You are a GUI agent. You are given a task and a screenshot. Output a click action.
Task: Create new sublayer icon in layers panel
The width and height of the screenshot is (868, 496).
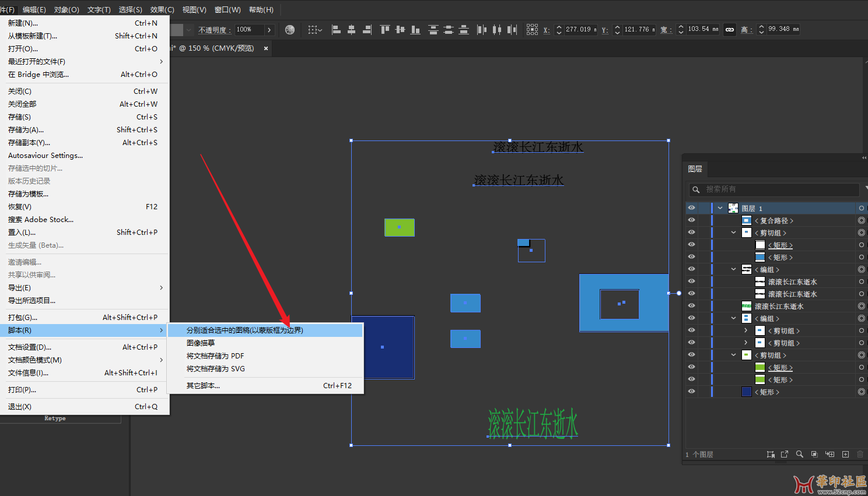tap(830, 454)
